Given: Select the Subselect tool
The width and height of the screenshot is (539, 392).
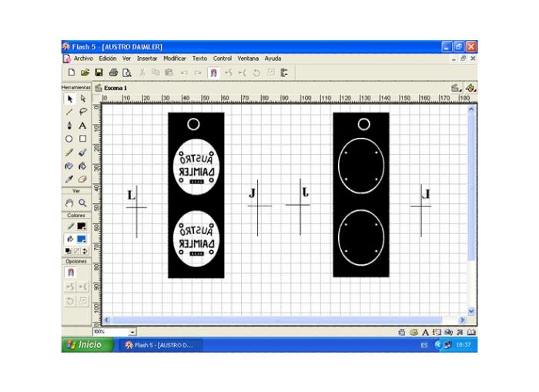Looking at the screenshot, I should 82,99.
